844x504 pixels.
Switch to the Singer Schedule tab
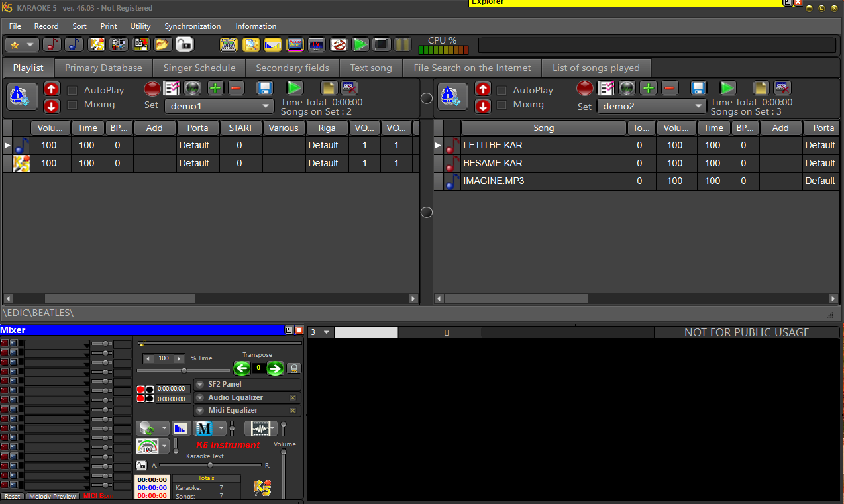pyautogui.click(x=199, y=68)
